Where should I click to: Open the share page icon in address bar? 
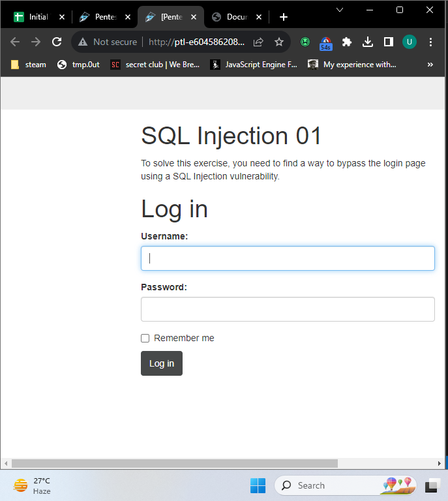coord(258,42)
